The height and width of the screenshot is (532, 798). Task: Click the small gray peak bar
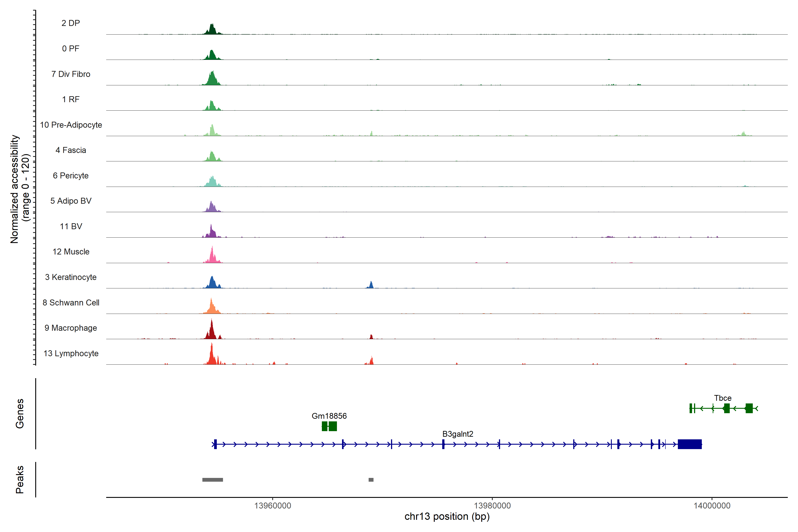371,480
